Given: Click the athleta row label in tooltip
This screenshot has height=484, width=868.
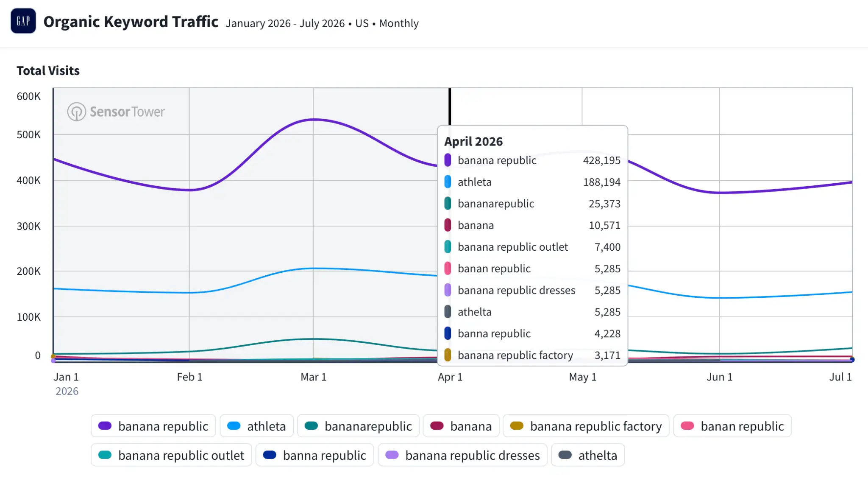Looking at the screenshot, I should point(474,182).
